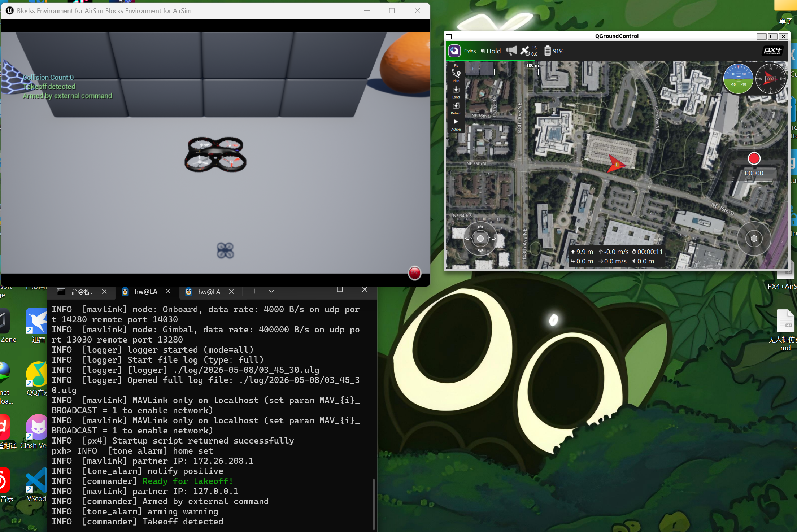This screenshot has height=532, width=797.
Task: Click the 100 m map scale label
Action: point(532,65)
